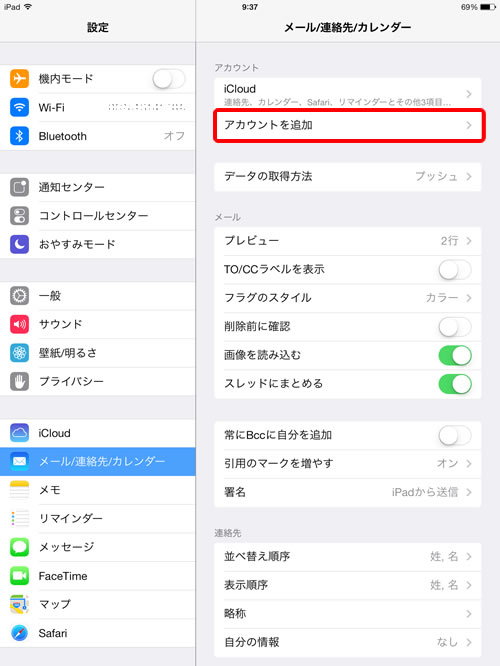The width and height of the screenshot is (500, 666).
Task: Disable 画像を読み込む switch
Action: [455, 356]
